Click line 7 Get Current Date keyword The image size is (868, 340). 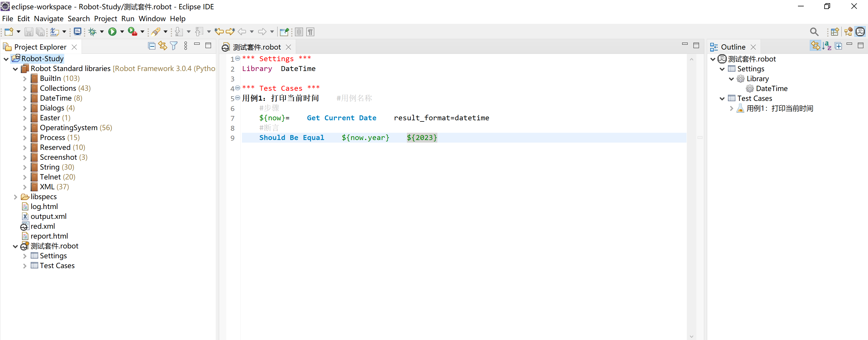pyautogui.click(x=341, y=118)
